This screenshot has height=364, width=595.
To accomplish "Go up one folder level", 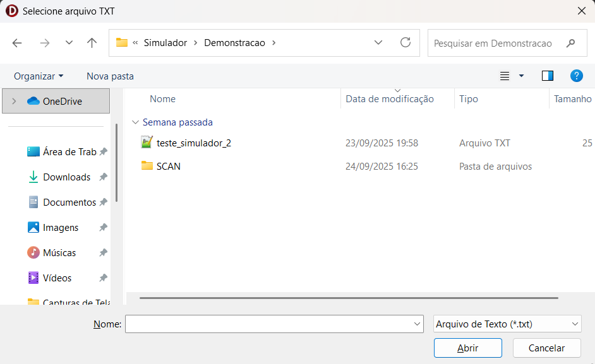I will (x=92, y=43).
